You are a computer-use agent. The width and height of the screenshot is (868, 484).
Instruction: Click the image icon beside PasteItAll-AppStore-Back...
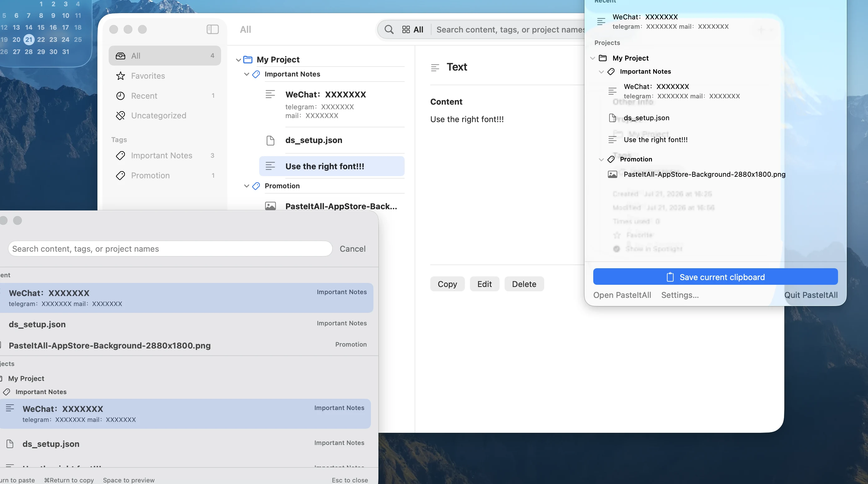click(270, 205)
